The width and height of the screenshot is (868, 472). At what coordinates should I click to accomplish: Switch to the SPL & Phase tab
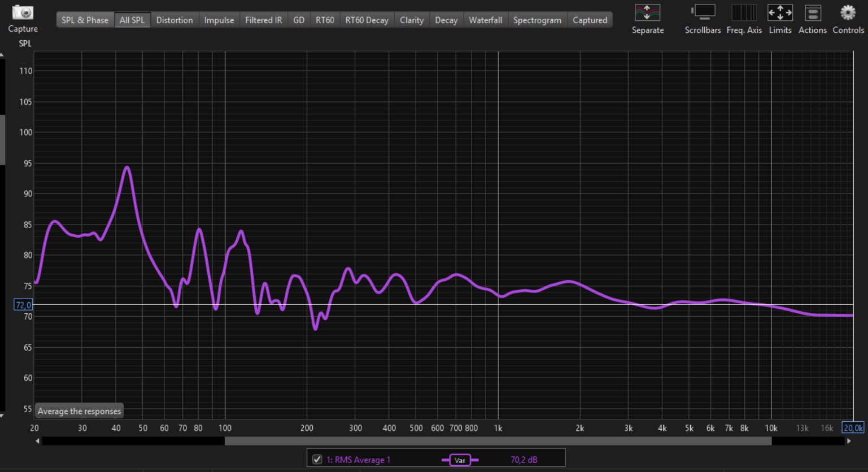point(85,20)
